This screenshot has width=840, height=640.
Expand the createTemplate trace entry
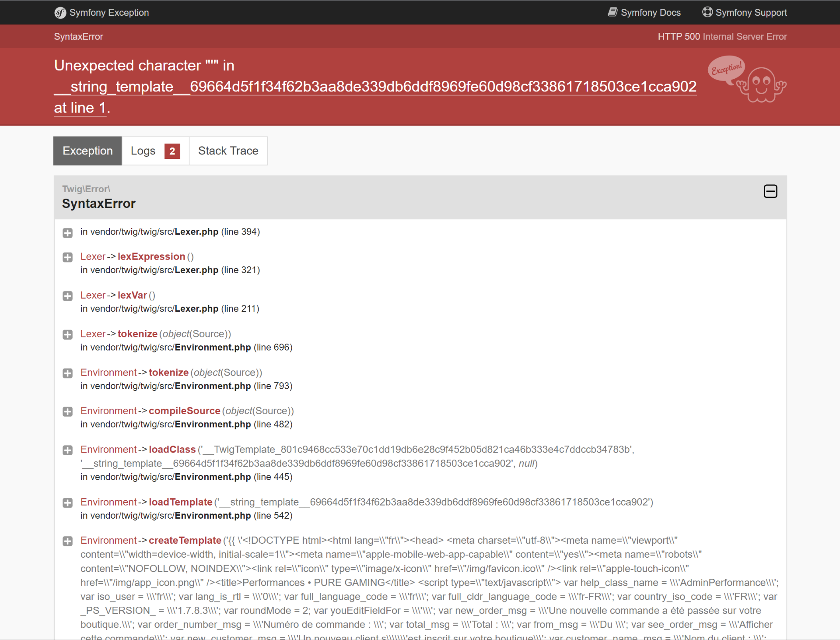pyautogui.click(x=67, y=541)
